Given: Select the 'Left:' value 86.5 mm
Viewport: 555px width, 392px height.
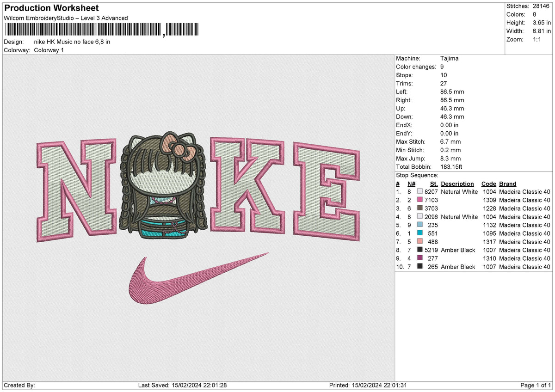Looking at the screenshot, I should pyautogui.click(x=452, y=92).
